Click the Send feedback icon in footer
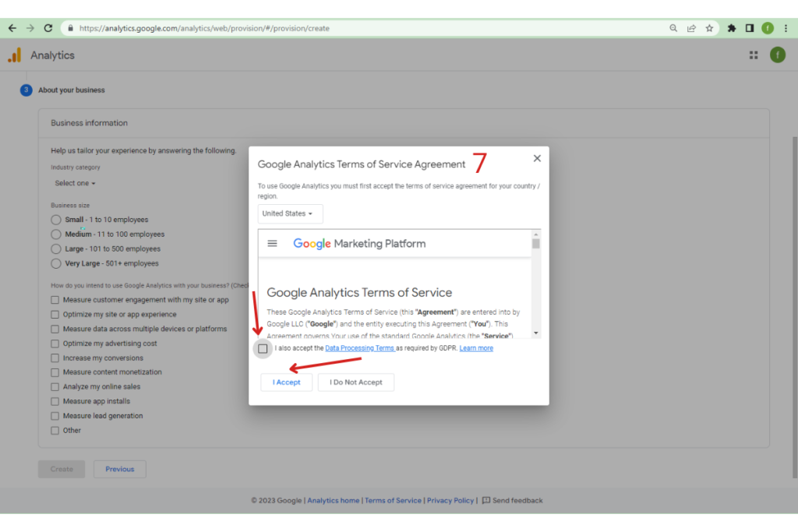 point(486,501)
